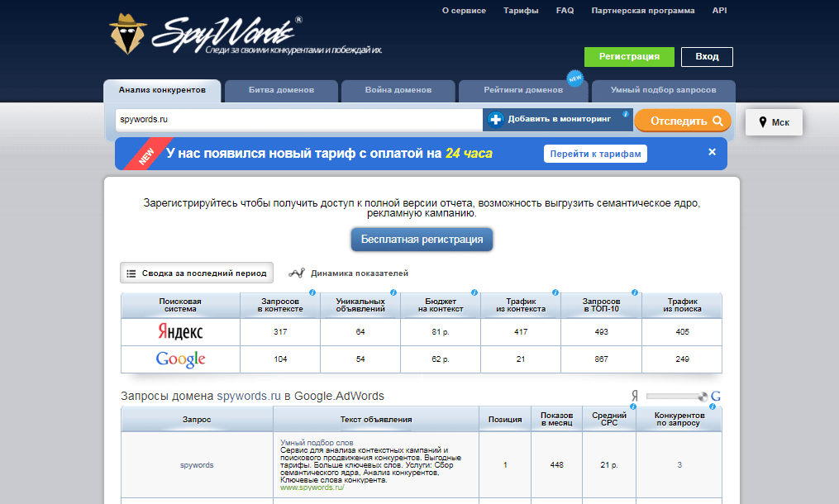Open the Рейтинги доменов tab
Image resolution: width=839 pixels, height=504 pixels.
pyautogui.click(x=523, y=90)
